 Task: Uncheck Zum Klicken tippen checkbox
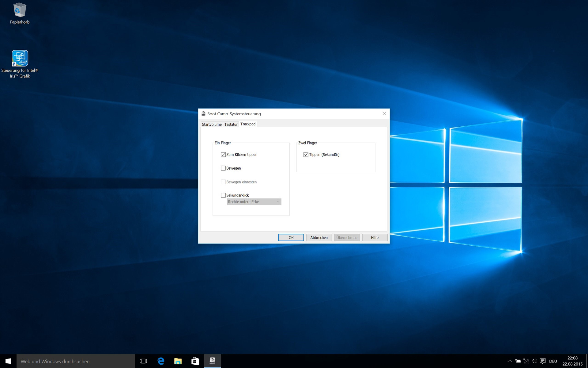pos(223,155)
